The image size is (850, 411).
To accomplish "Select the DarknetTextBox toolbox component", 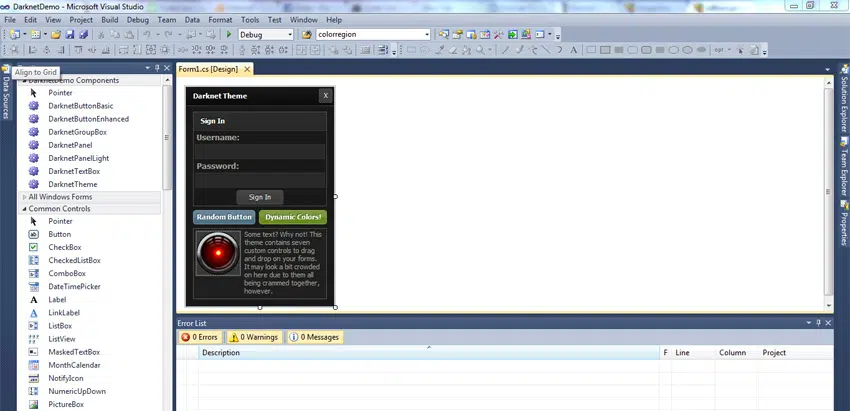I will click(x=74, y=171).
